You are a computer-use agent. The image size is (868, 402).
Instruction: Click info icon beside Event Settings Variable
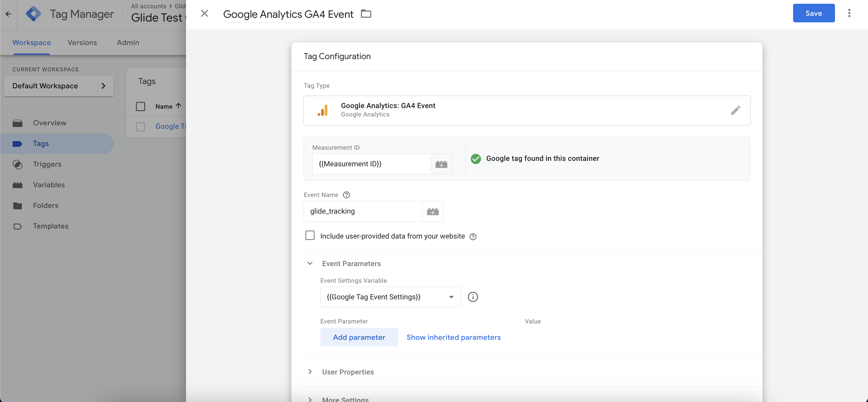[x=472, y=297]
